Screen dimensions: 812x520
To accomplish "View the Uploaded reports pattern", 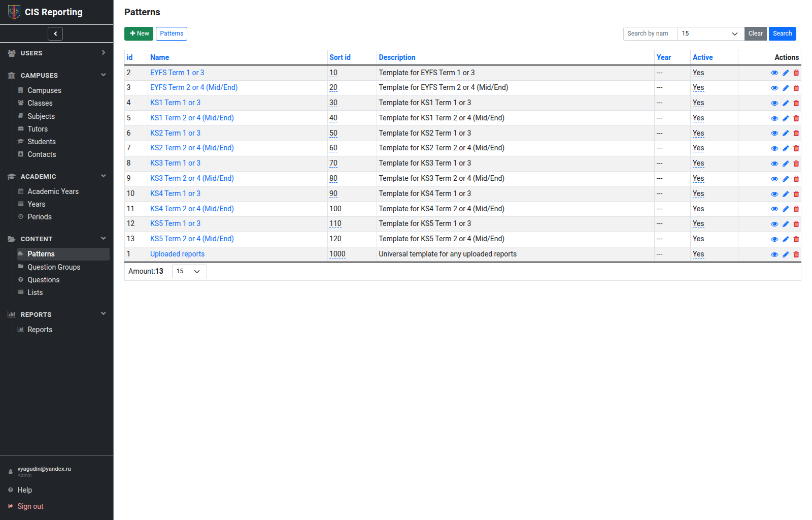I will pos(774,254).
